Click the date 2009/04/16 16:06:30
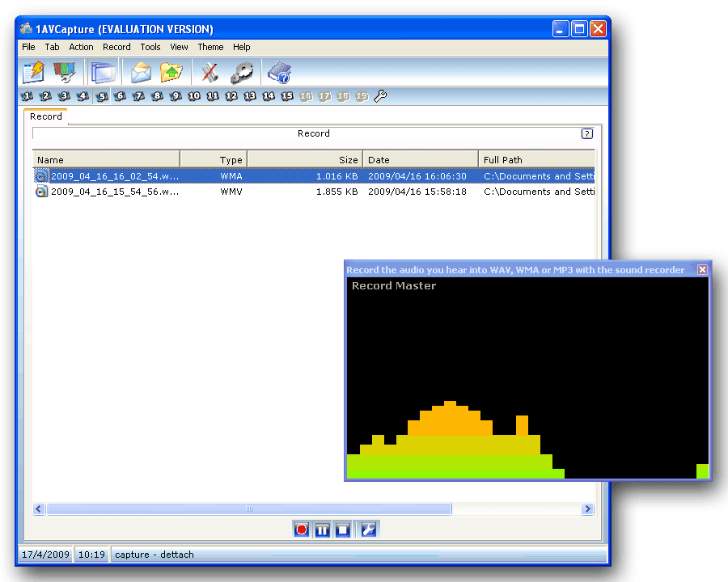728x582 pixels. 417,176
